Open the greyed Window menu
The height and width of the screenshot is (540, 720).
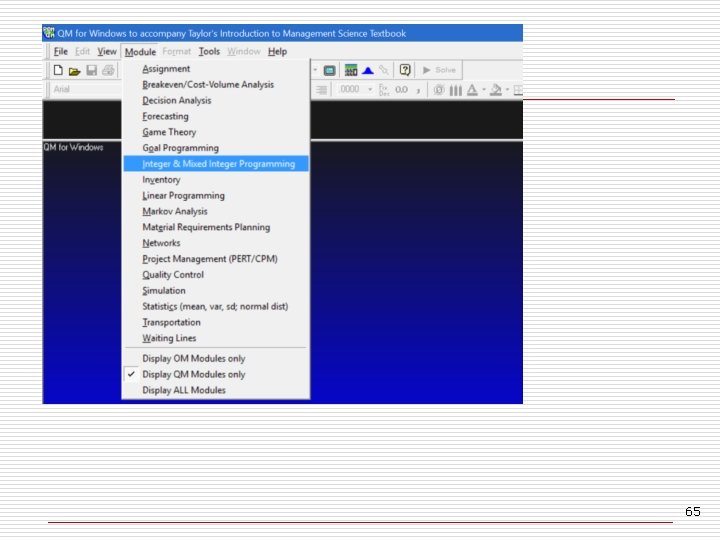244,51
